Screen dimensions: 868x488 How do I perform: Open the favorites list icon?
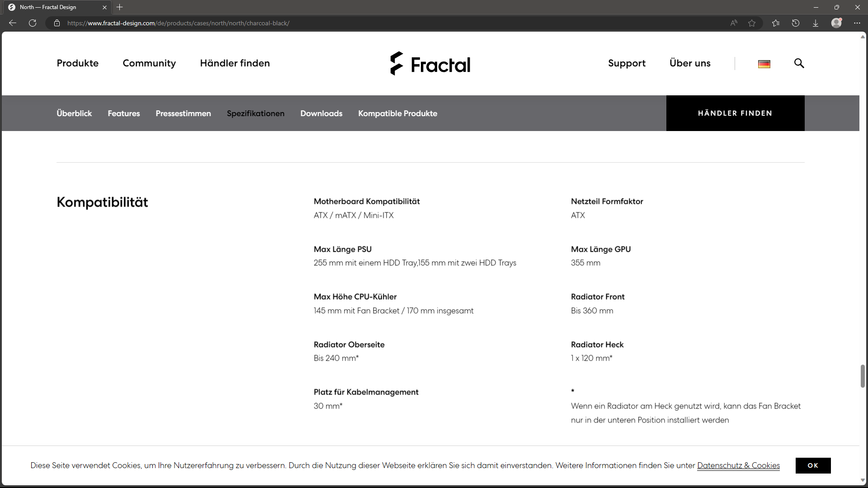coord(776,23)
